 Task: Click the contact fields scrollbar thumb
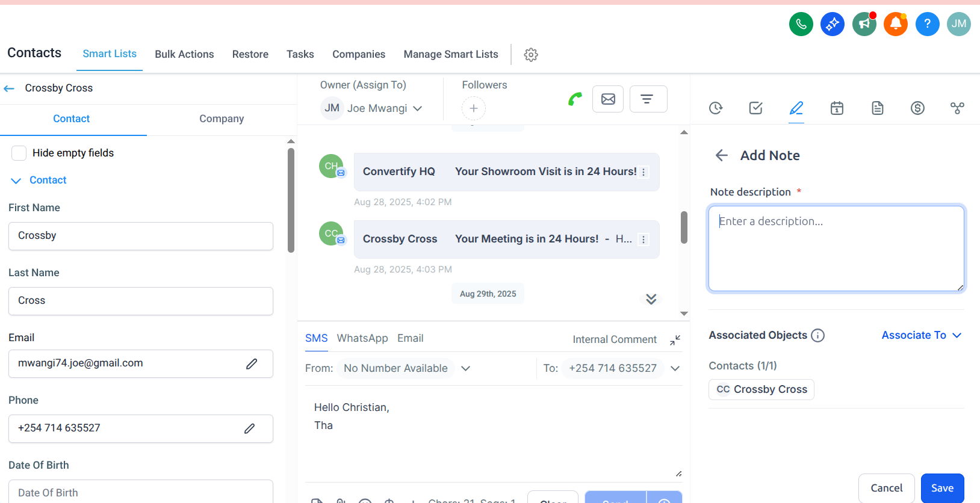291,200
